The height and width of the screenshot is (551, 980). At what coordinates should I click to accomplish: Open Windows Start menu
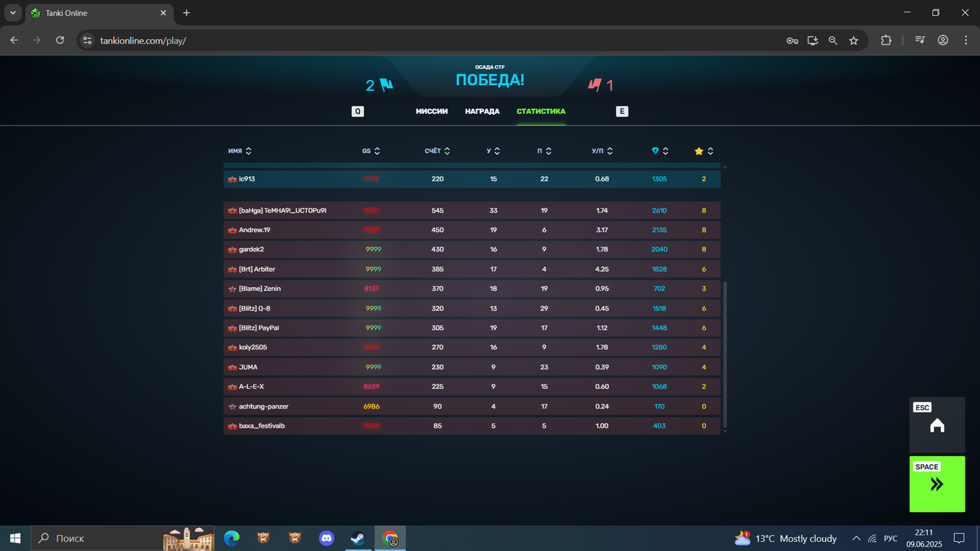pos(15,538)
